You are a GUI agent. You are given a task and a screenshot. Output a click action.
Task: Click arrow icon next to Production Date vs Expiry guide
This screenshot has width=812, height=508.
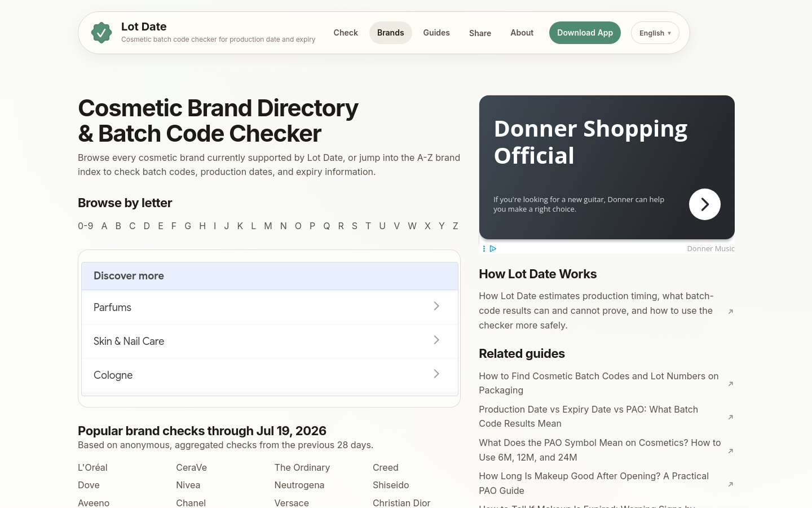730,417
